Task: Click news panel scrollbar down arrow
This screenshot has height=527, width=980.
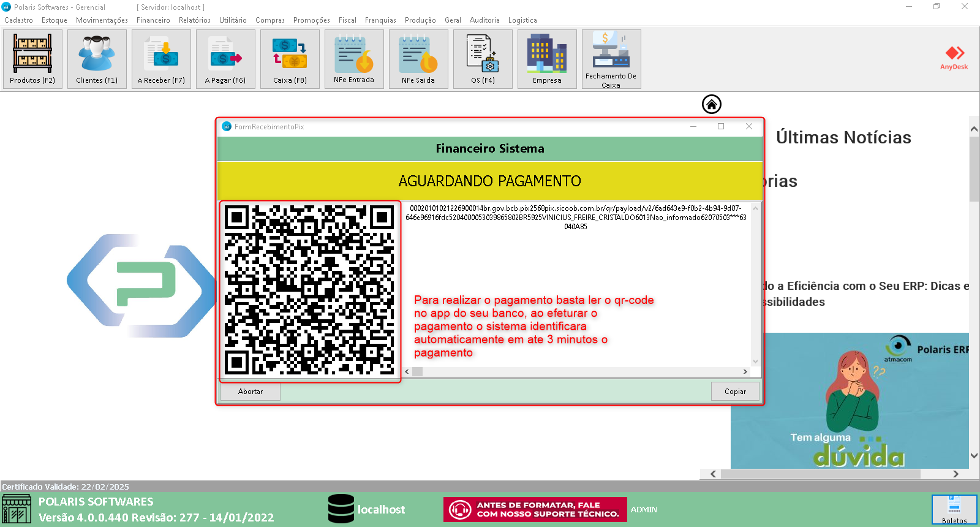Action: coord(974,455)
